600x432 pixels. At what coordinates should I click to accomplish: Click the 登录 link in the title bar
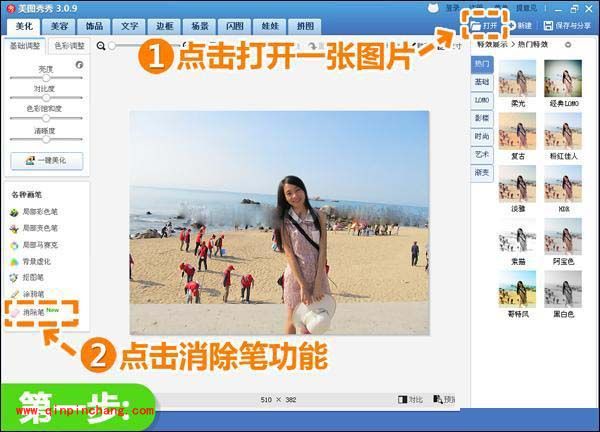pos(453,8)
